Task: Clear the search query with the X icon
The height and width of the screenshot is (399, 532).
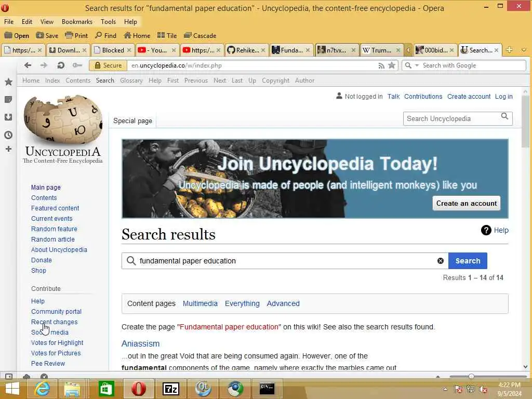Action: [x=441, y=261]
